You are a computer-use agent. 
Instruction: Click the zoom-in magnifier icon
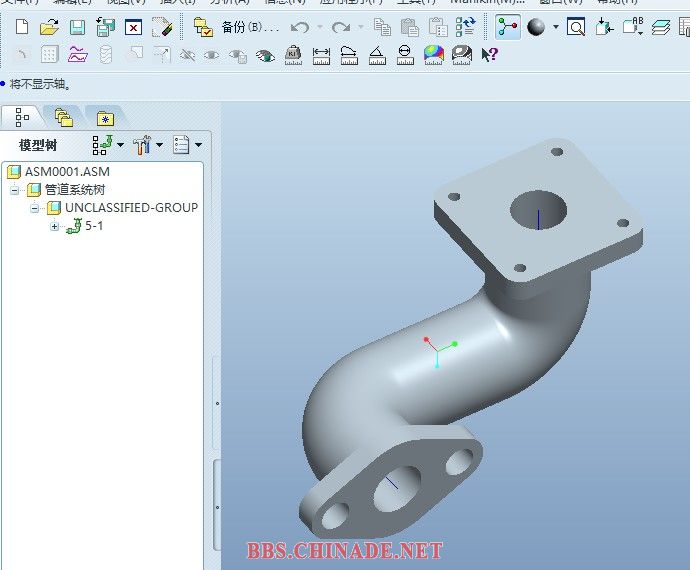(576, 28)
